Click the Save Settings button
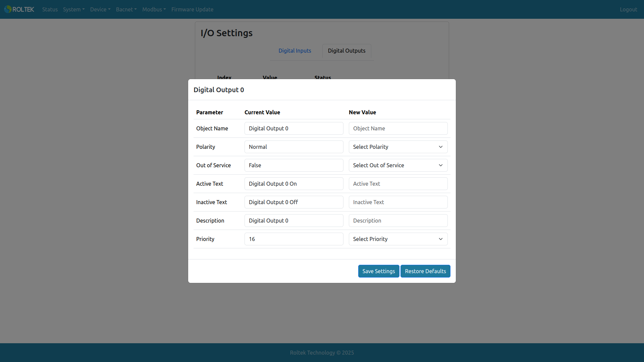 [379, 271]
